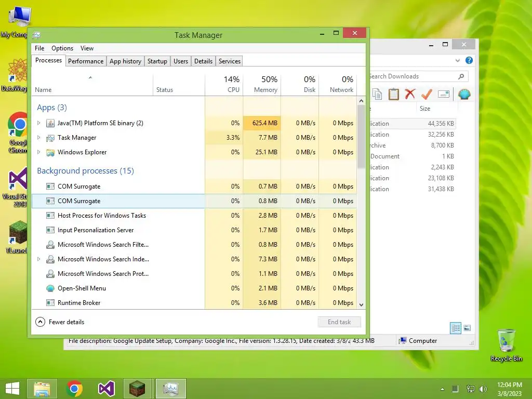
Task: Open the Recycle Bin desktop icon
Action: (x=506, y=344)
